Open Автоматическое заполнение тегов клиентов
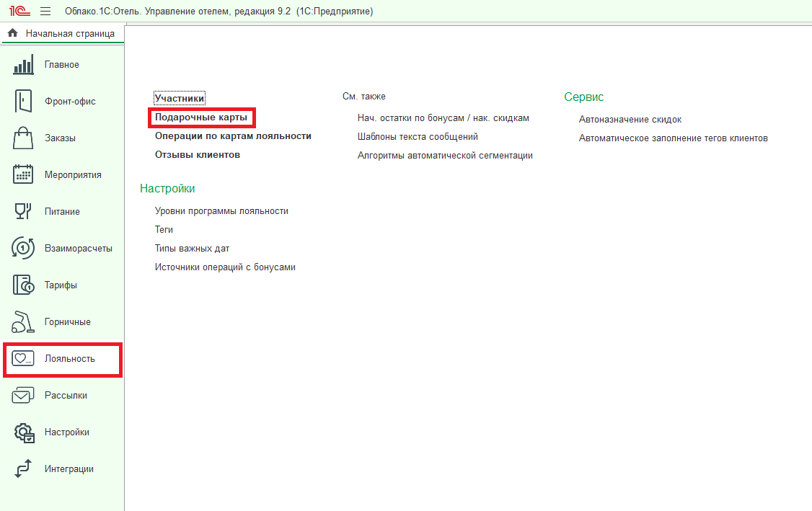812x511 pixels. click(x=674, y=138)
